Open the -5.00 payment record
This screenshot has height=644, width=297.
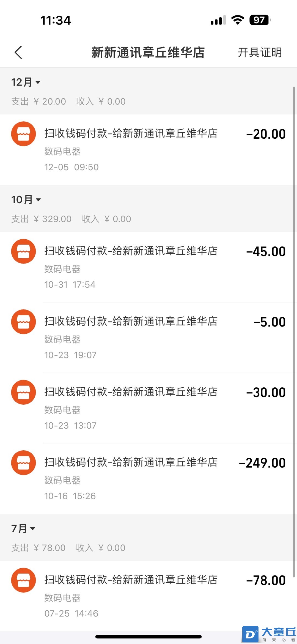click(148, 338)
